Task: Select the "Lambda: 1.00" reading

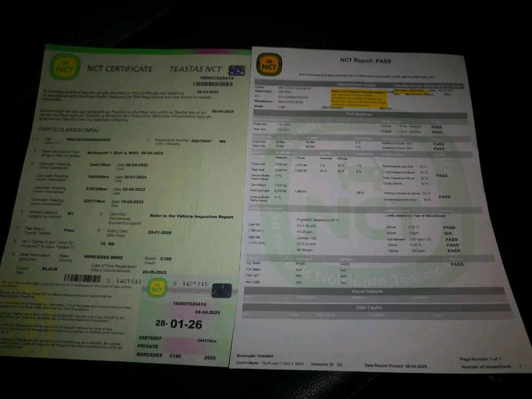Action: point(306,238)
